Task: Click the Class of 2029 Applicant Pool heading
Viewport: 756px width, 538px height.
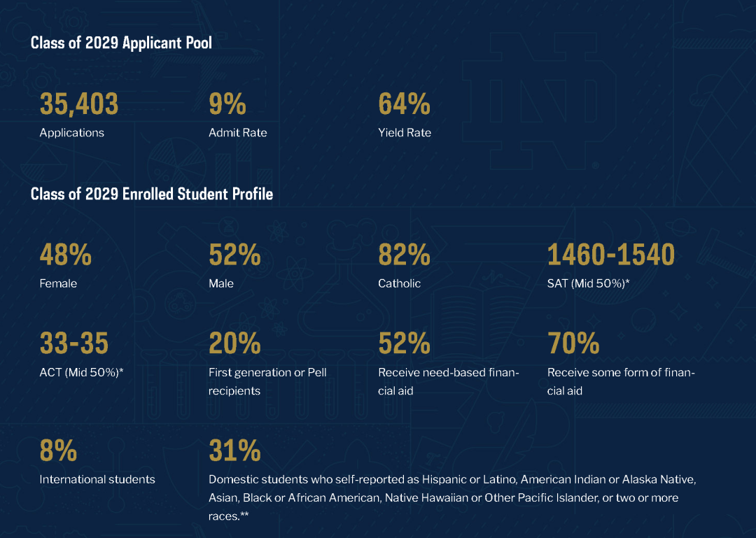Action: pos(121,43)
